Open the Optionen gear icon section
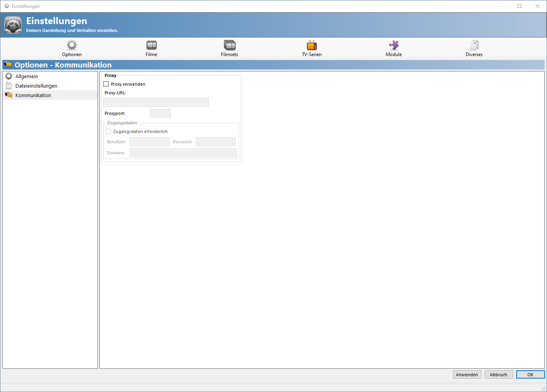The image size is (547, 392). [x=72, y=45]
